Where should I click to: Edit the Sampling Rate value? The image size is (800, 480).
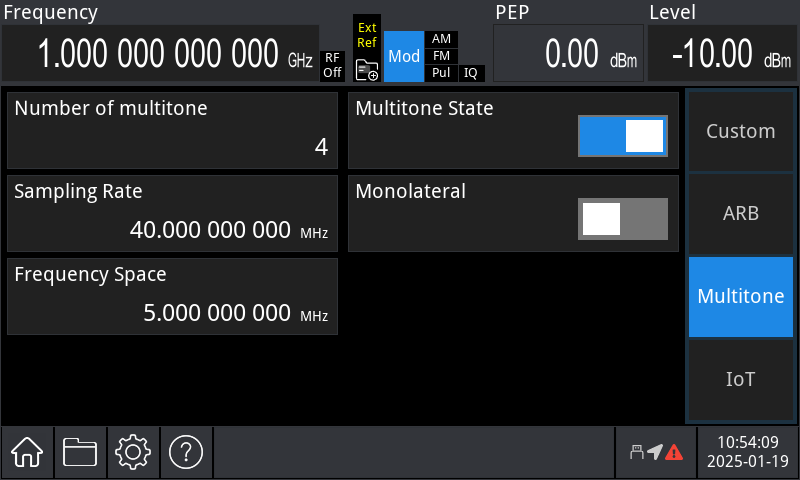(173, 213)
